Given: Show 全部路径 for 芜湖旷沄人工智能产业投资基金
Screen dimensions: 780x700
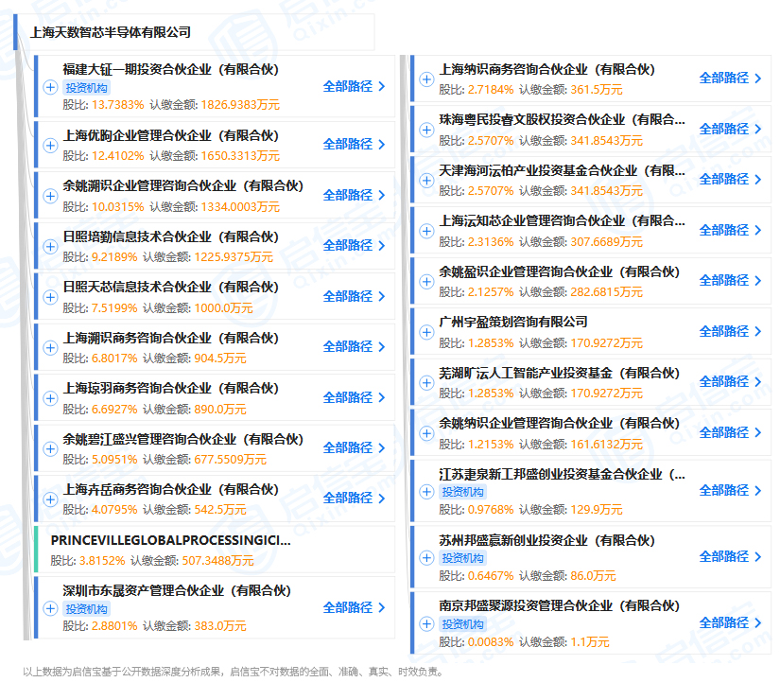Looking at the screenshot, I should click(x=730, y=382).
